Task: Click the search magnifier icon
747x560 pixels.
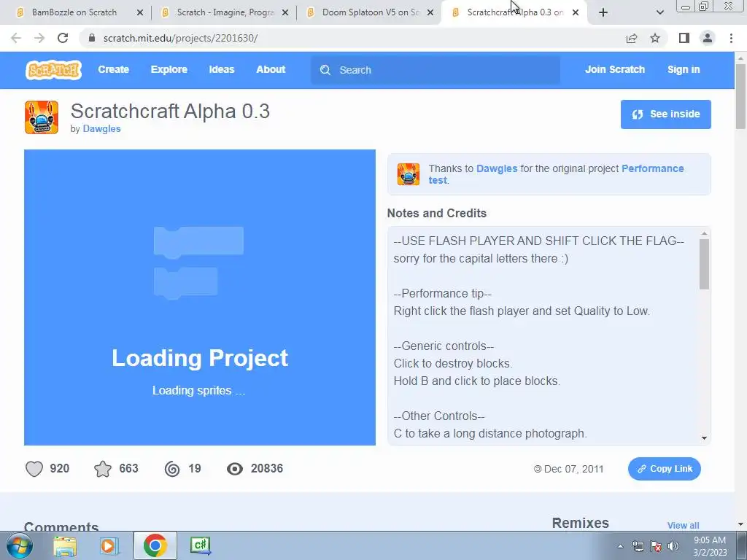Action: [x=325, y=70]
